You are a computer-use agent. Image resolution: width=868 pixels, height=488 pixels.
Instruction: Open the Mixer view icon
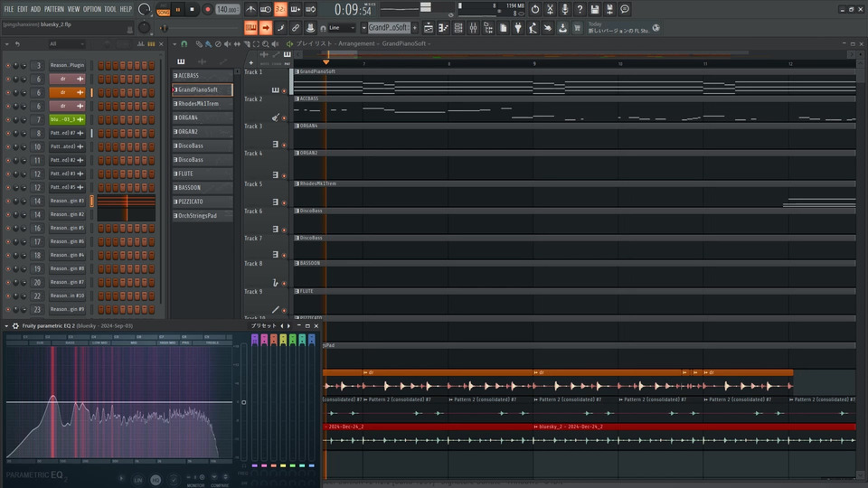coord(473,28)
